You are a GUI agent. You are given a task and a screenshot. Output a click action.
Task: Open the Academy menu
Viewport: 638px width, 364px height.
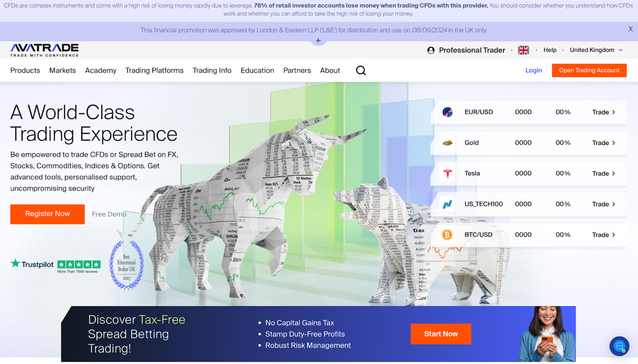click(x=100, y=70)
